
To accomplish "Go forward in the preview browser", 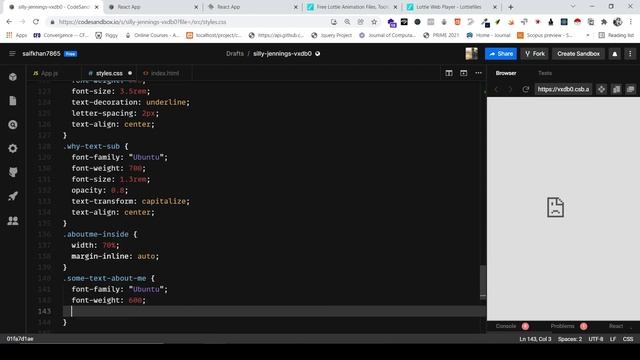I will tap(510, 89).
